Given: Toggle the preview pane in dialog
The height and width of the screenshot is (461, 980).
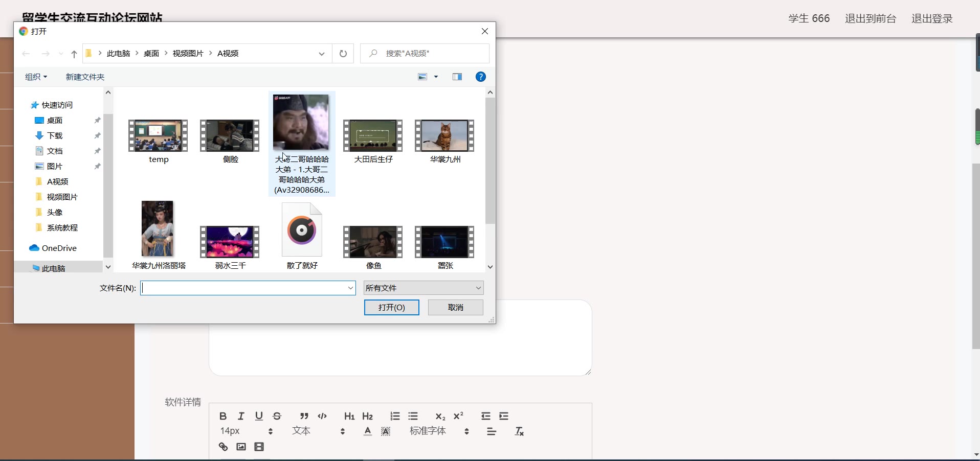Looking at the screenshot, I should (457, 77).
